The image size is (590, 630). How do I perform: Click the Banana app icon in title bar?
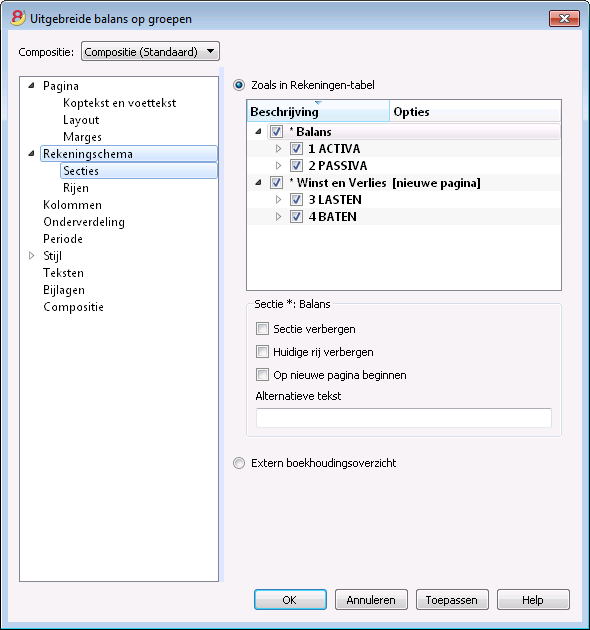pyautogui.click(x=18, y=18)
